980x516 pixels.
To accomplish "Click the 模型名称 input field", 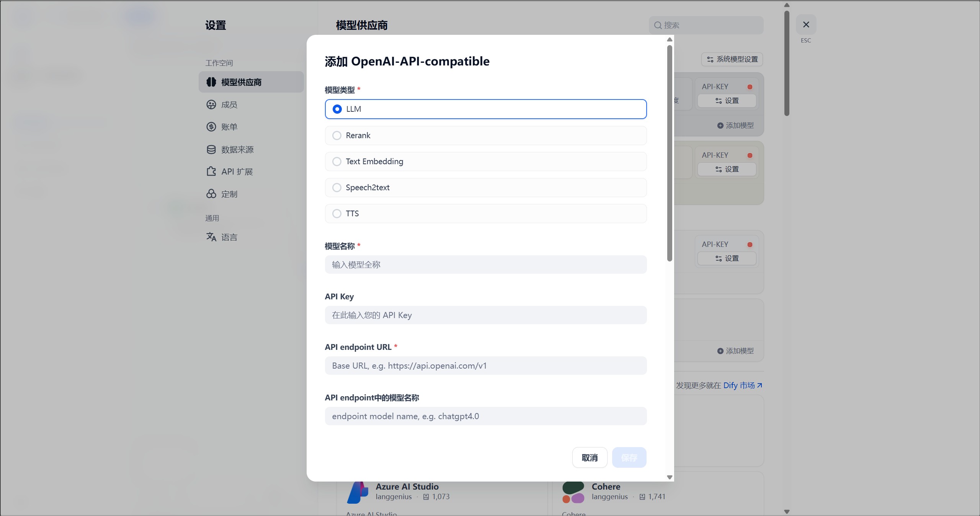I will tap(485, 265).
